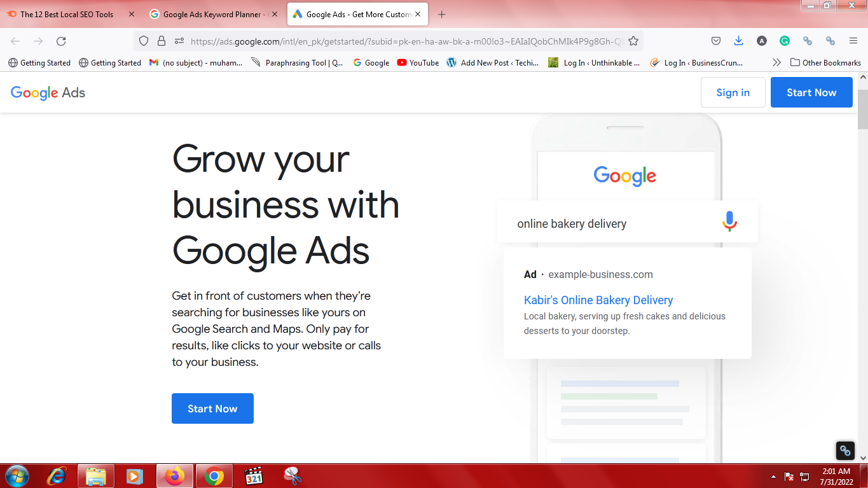Open the Downloads arrow icon
Image resolution: width=868 pixels, height=488 pixels.
(738, 41)
